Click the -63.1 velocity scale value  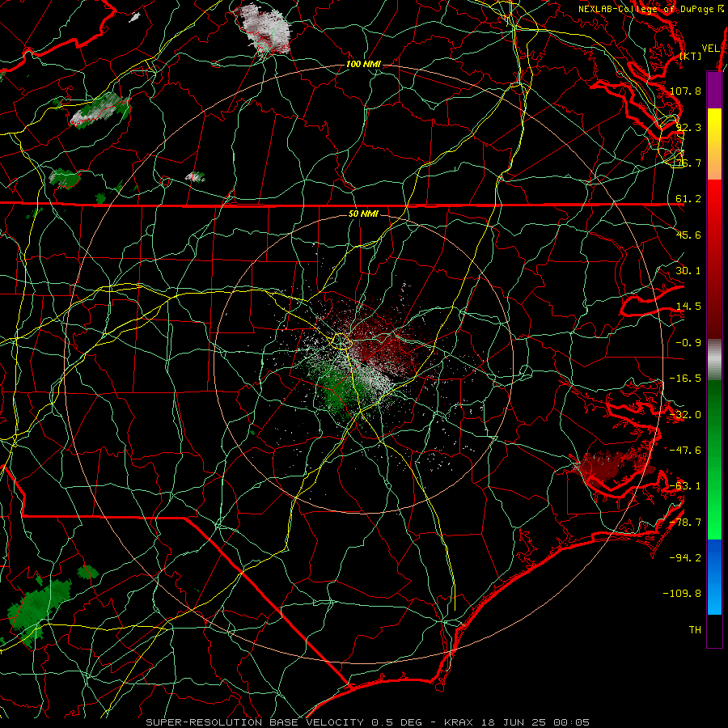coord(685,486)
